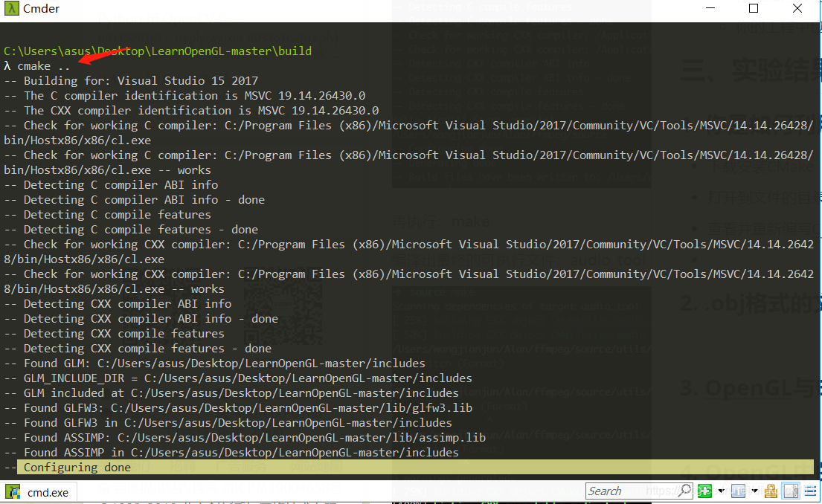
Task: Close the Cmder window
Action: coord(797,8)
